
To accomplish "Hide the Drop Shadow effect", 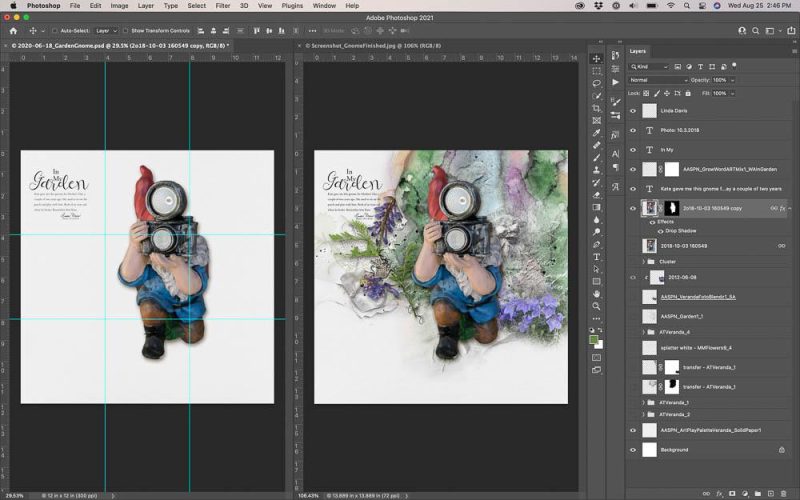I will click(x=660, y=231).
